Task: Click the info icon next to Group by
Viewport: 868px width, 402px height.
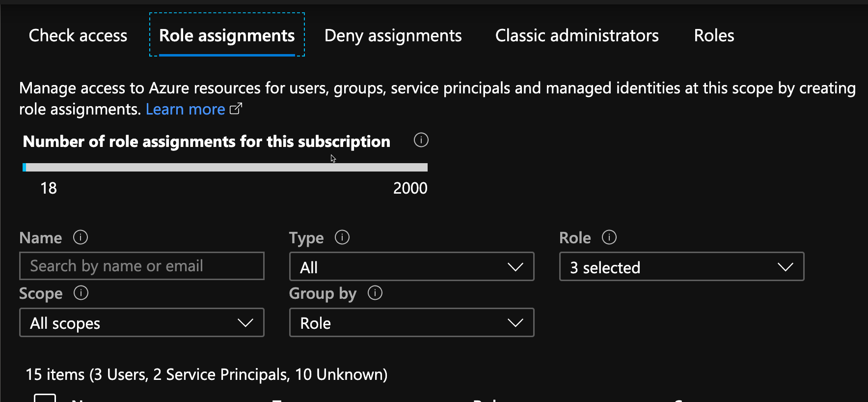Action: click(x=375, y=293)
